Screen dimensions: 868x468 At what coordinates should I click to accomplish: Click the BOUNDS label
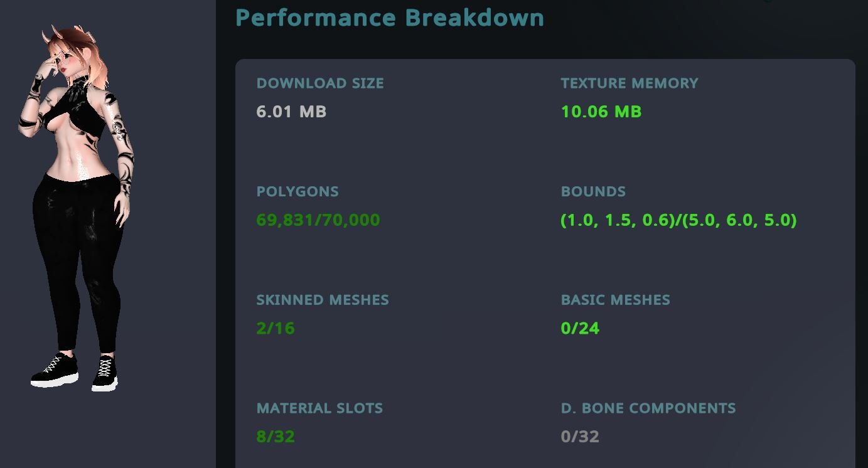tap(593, 191)
